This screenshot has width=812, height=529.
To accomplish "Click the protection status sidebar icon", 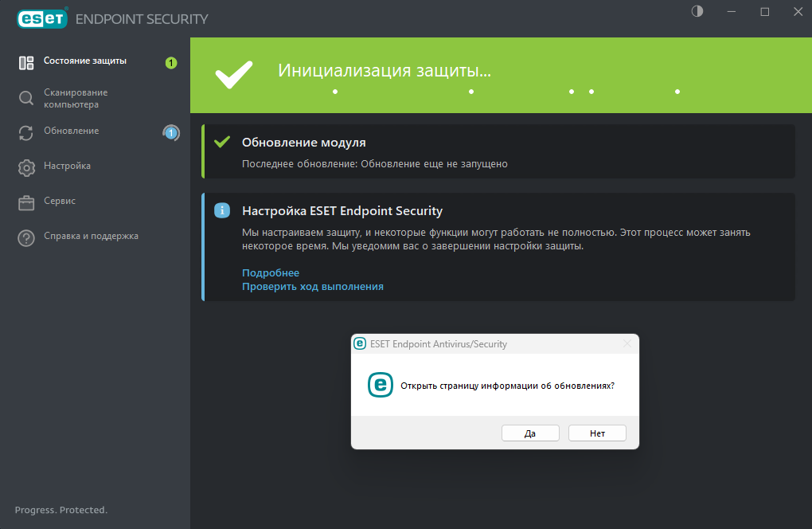I will click(26, 63).
